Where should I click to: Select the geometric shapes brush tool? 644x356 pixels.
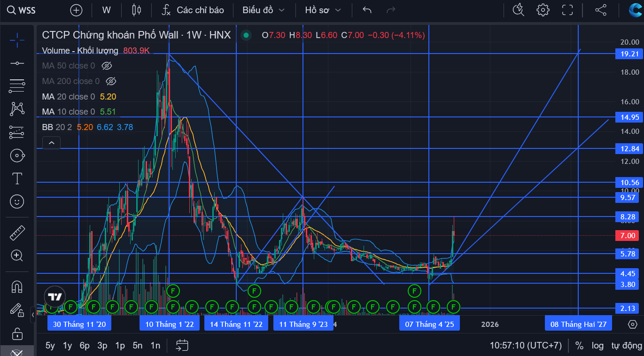(x=17, y=155)
